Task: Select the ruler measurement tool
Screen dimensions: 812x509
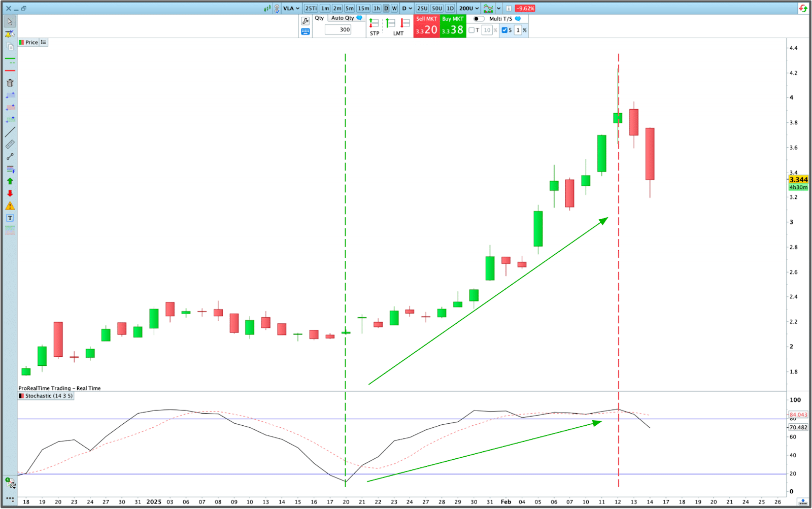Action: coord(10,144)
